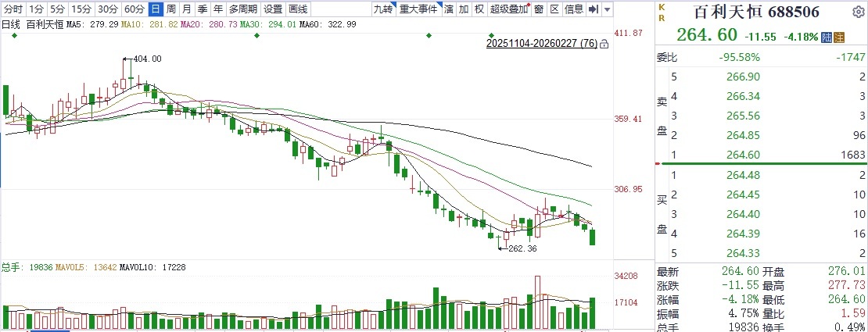Click the skip-to-end arrow icon in toolbar
The image size is (868, 332).
coord(593,9)
